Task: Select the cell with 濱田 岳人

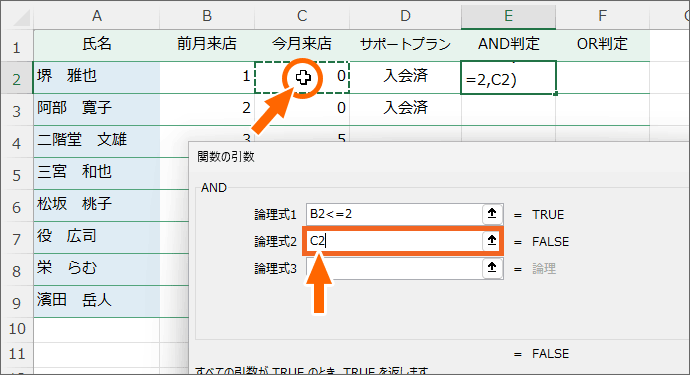Action: pos(97,301)
